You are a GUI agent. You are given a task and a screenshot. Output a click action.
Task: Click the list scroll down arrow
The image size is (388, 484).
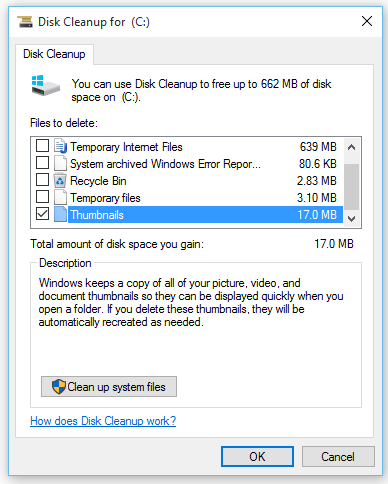pyautogui.click(x=351, y=218)
